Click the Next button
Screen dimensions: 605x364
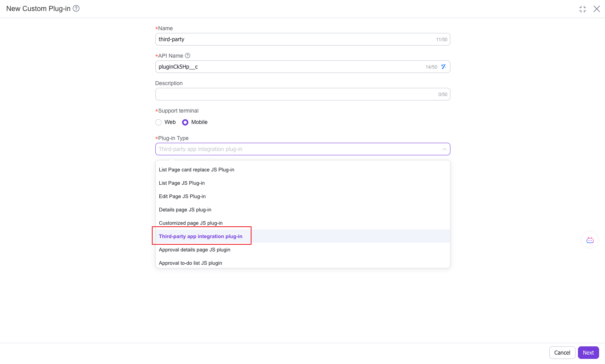[588, 352]
